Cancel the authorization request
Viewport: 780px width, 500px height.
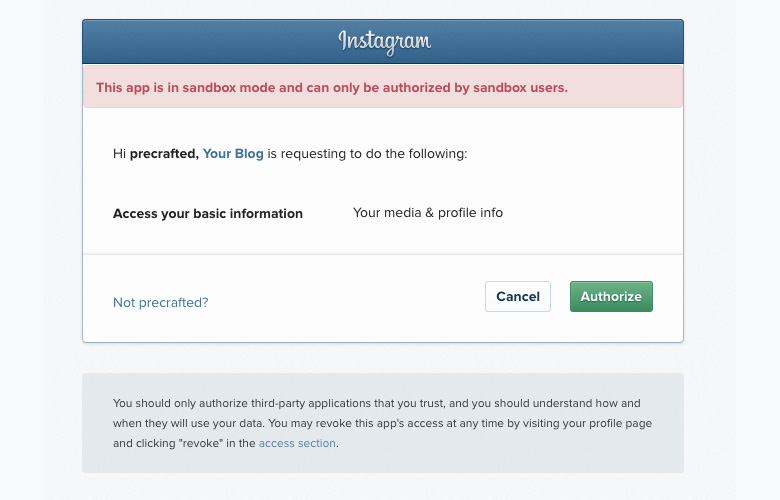[518, 297]
